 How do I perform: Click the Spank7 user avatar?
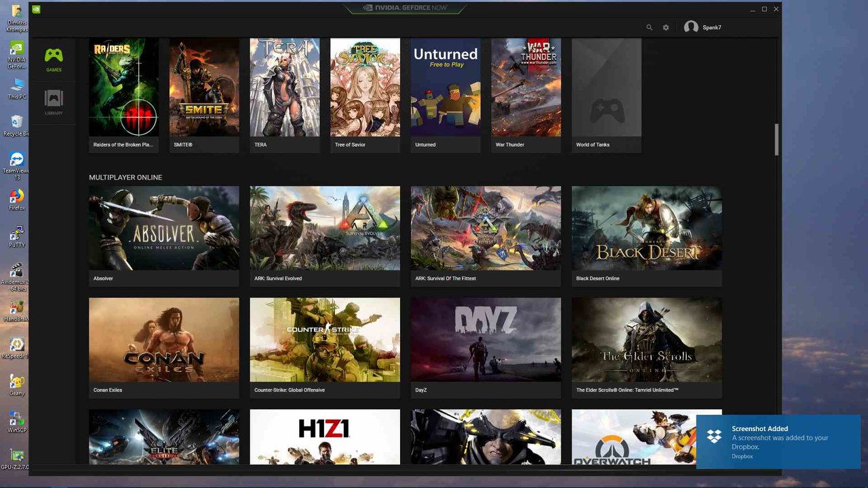coord(691,27)
